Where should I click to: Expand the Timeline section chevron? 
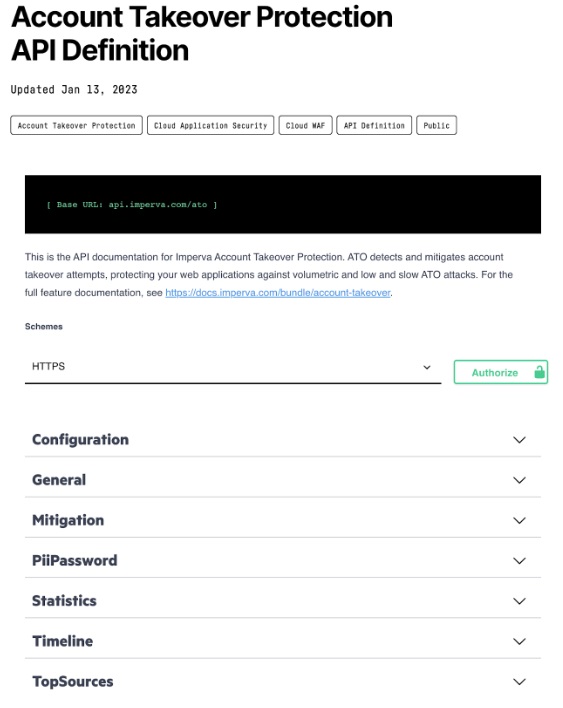click(x=519, y=641)
